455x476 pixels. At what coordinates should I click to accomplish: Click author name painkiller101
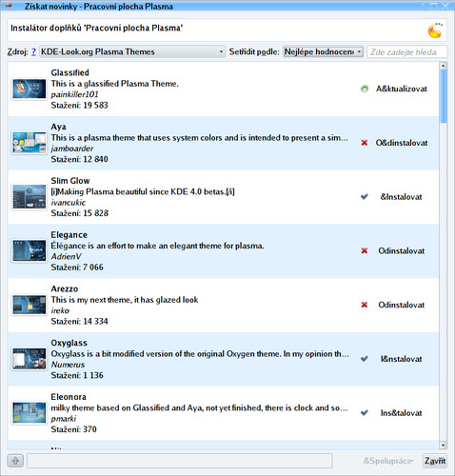[x=74, y=94]
